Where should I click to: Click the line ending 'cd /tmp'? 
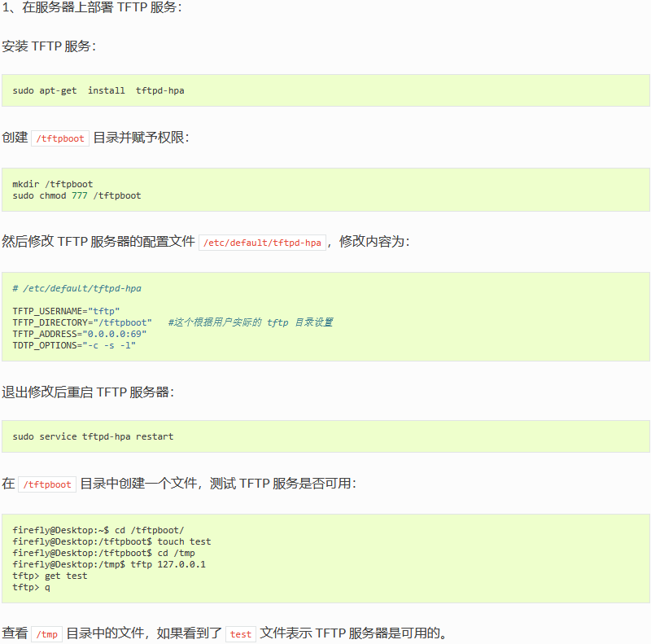coord(104,553)
